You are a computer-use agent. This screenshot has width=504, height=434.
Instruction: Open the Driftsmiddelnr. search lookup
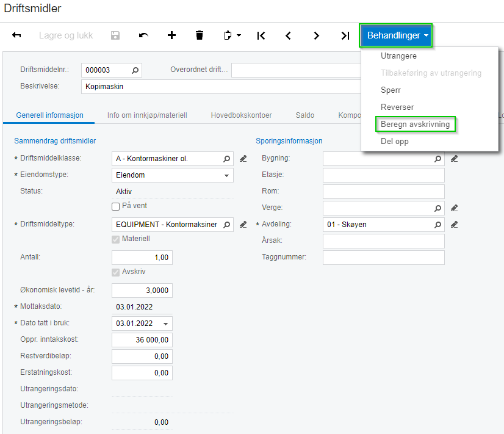click(x=135, y=70)
